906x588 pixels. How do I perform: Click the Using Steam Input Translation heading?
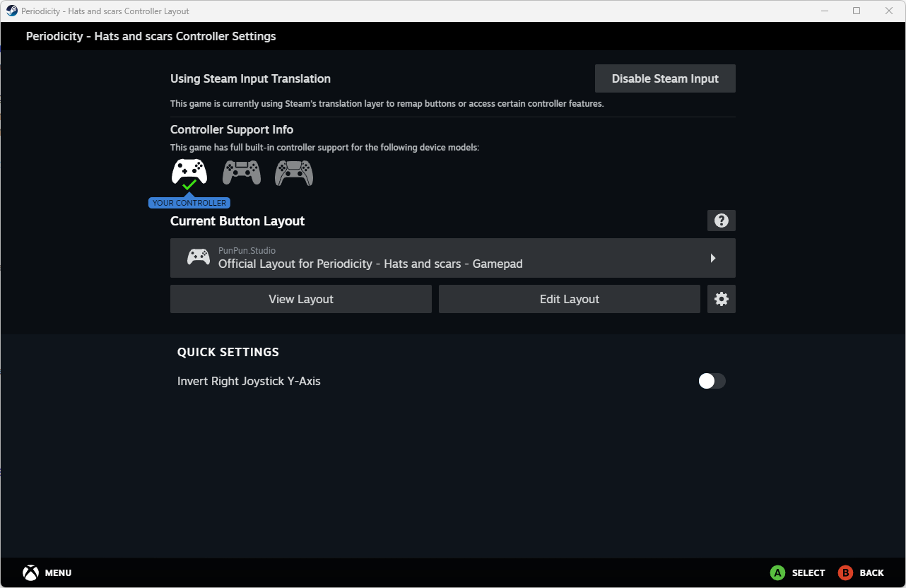tap(250, 79)
